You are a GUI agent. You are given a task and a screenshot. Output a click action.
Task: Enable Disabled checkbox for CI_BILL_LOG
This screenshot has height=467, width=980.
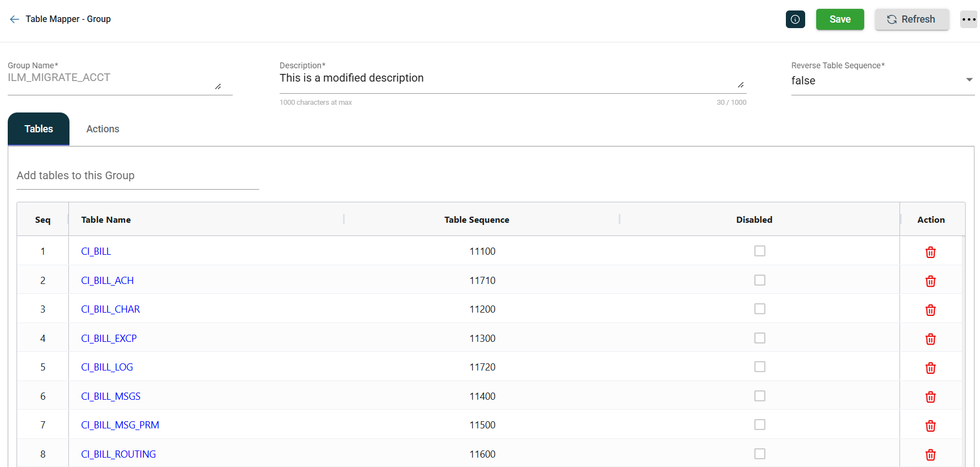[759, 367]
